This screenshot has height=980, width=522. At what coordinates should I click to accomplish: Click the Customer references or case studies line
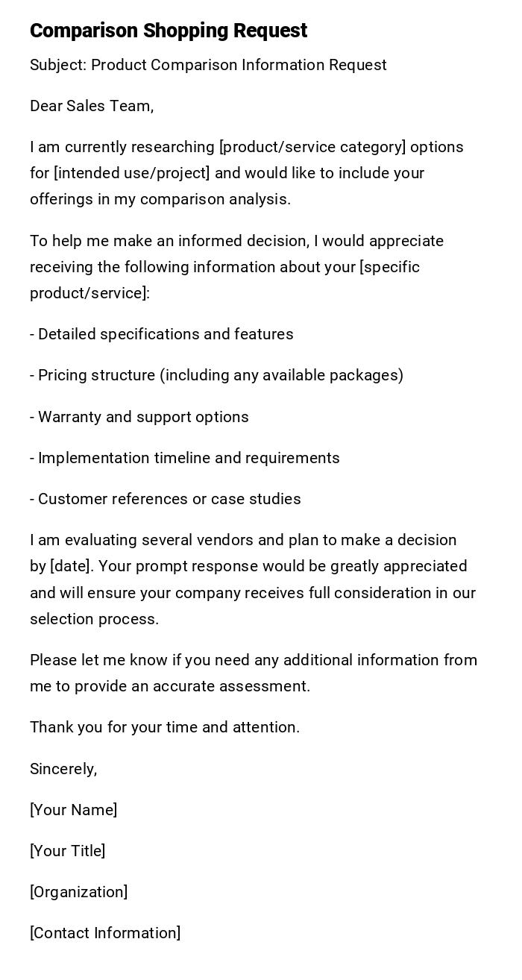pyautogui.click(x=166, y=499)
